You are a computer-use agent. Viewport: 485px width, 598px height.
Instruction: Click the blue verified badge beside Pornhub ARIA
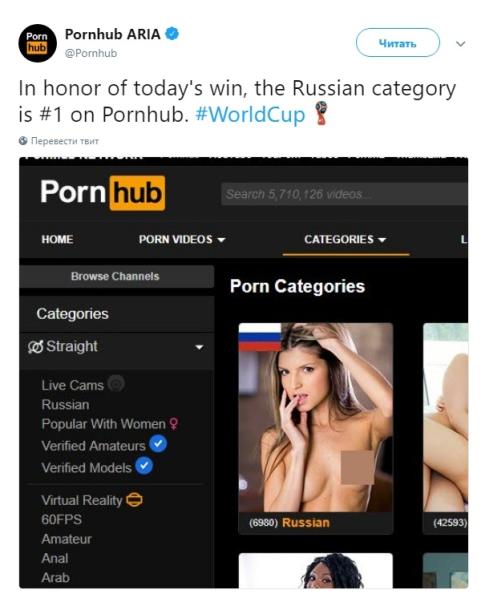click(x=172, y=34)
